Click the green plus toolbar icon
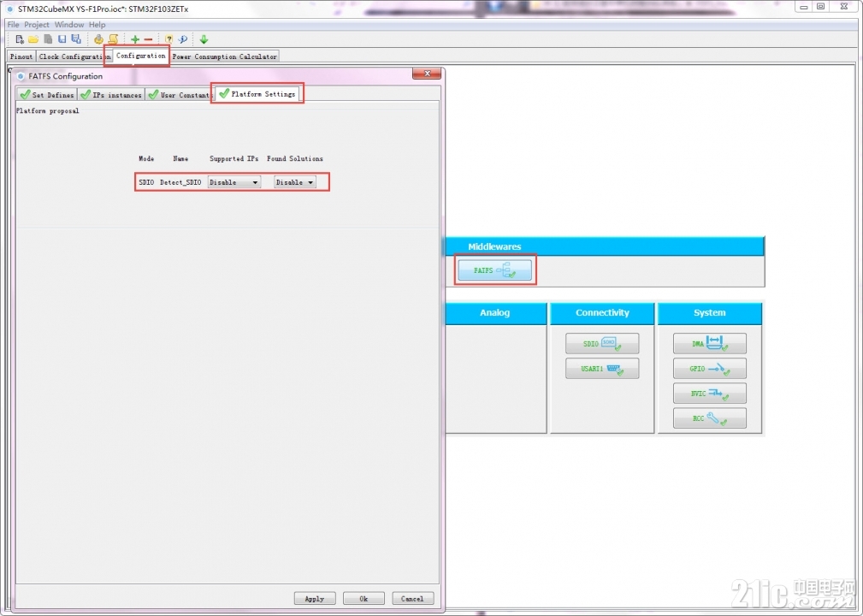The height and width of the screenshot is (616, 863). click(x=135, y=39)
